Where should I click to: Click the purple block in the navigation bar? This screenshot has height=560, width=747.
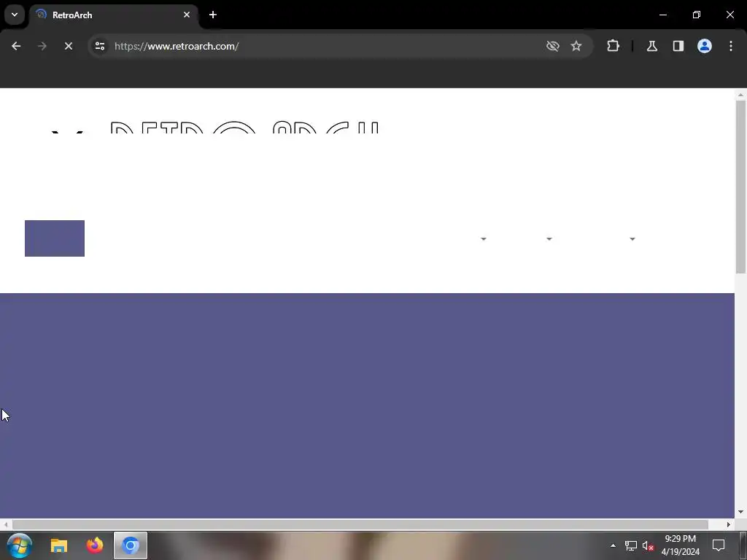point(55,238)
